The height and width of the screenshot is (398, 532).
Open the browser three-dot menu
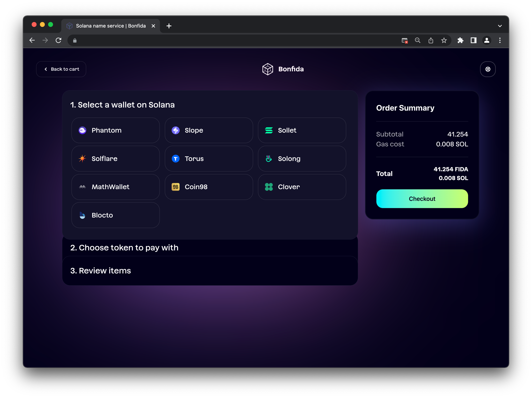(x=500, y=40)
